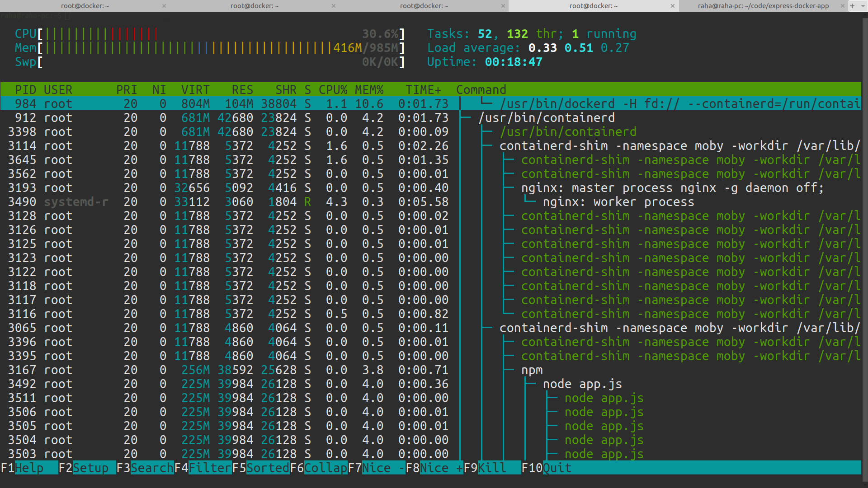Image resolution: width=868 pixels, height=488 pixels.
Task: Select containerd thread row PID 3398
Action: 431,131
